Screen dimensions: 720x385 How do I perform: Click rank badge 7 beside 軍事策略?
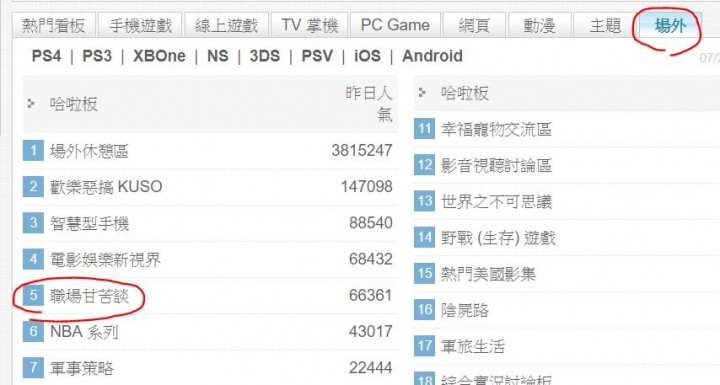[33, 368]
